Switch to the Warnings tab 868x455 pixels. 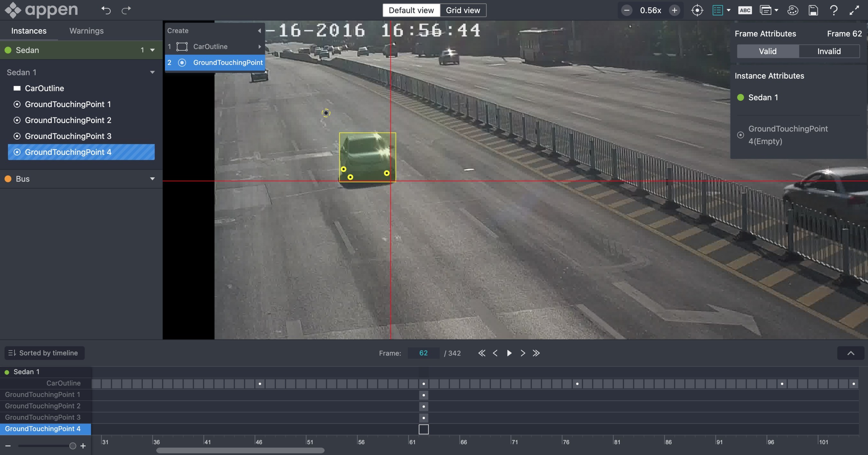[x=86, y=31]
